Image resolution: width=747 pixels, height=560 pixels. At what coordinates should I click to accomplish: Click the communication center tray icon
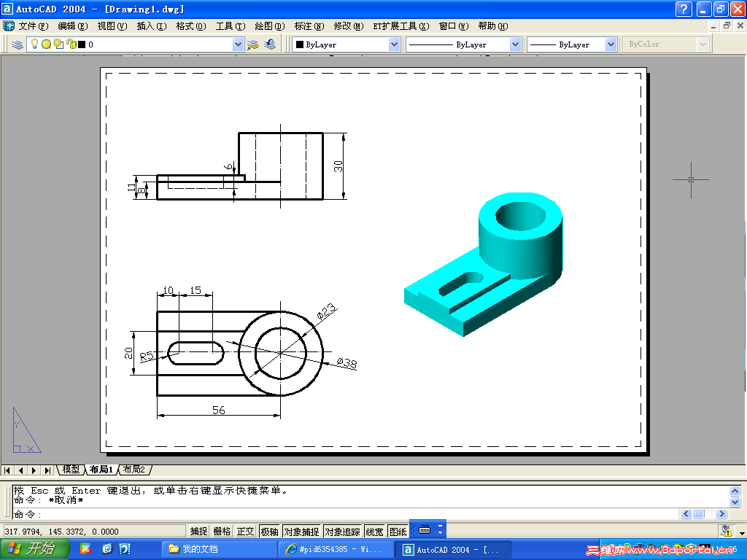(x=726, y=531)
